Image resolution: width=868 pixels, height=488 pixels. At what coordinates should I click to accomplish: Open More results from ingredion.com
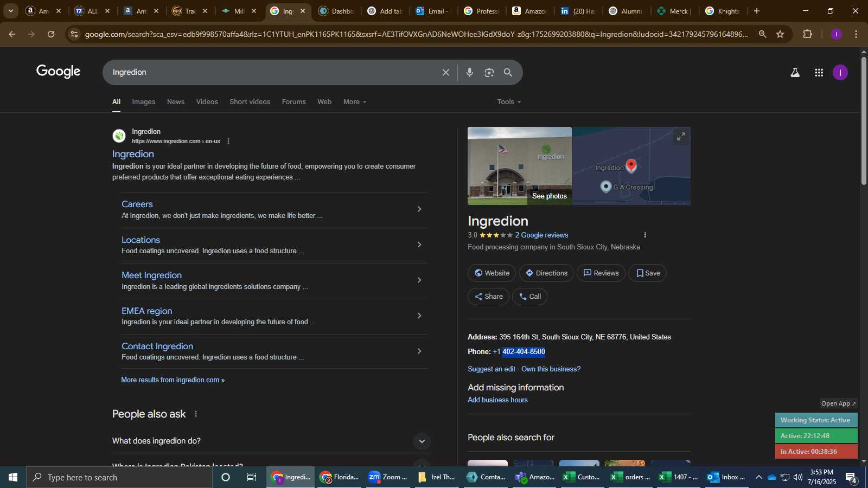[x=173, y=380]
